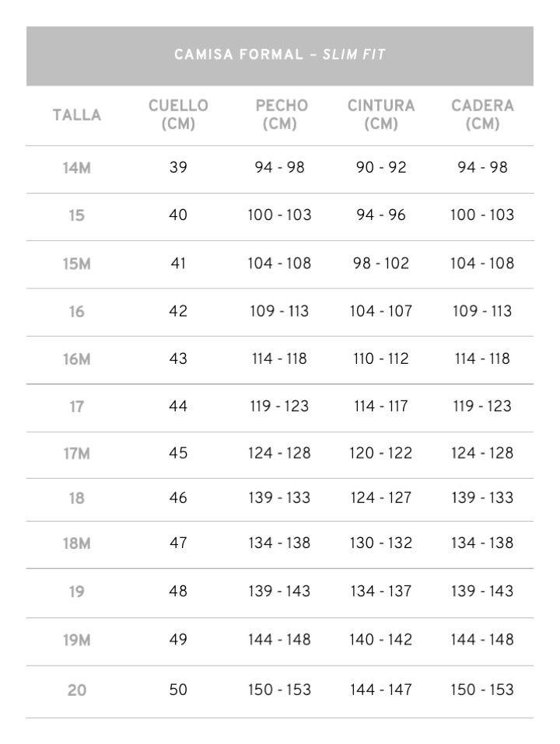Screen dimensions: 560x744
Task: Select neck measurement 50 for size 20
Action: (178, 689)
